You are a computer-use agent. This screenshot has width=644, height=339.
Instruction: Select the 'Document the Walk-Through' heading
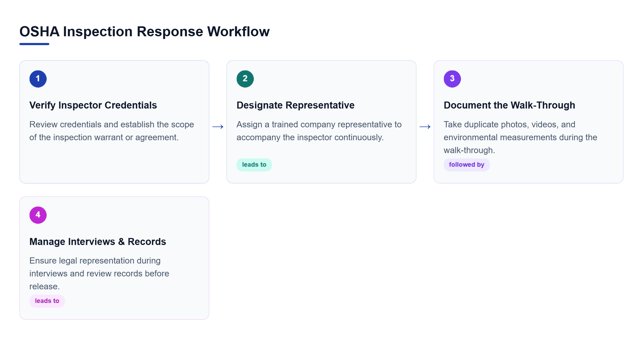coord(509,105)
